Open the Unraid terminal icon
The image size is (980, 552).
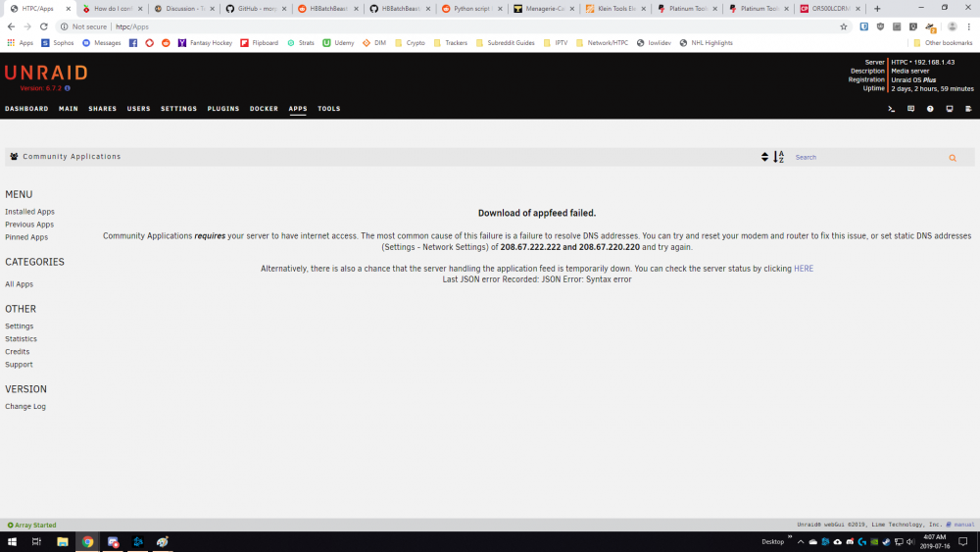click(x=891, y=109)
